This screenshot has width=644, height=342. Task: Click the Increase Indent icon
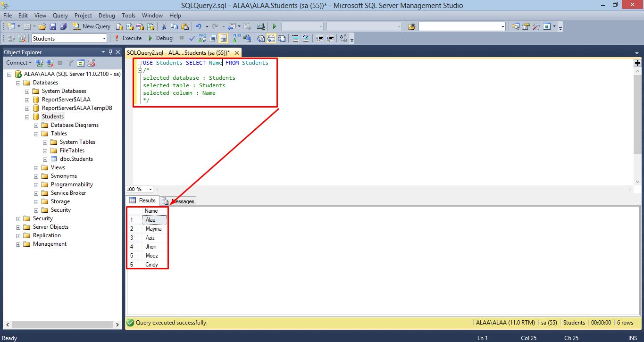click(330, 38)
